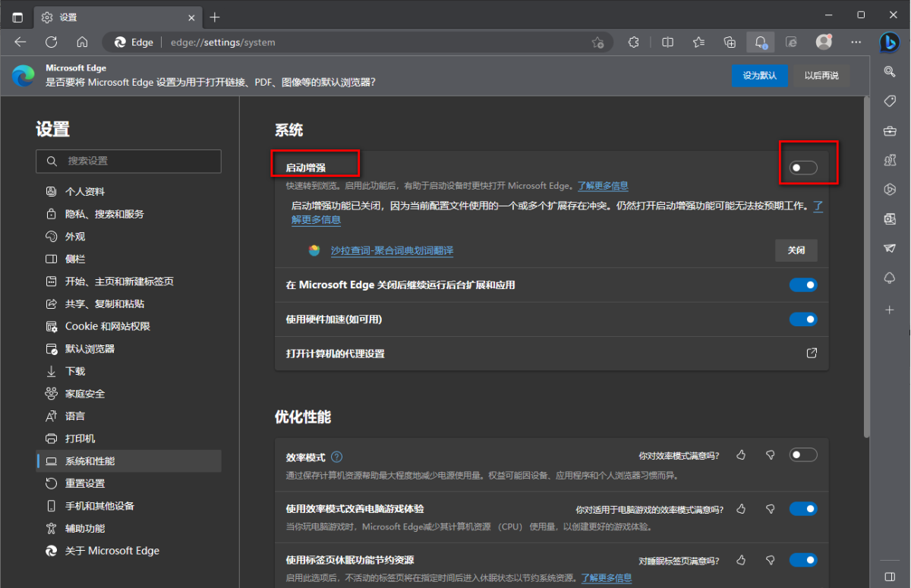911x588 pixels.
Task: Open the sidebar games chess icon
Action: point(890,160)
